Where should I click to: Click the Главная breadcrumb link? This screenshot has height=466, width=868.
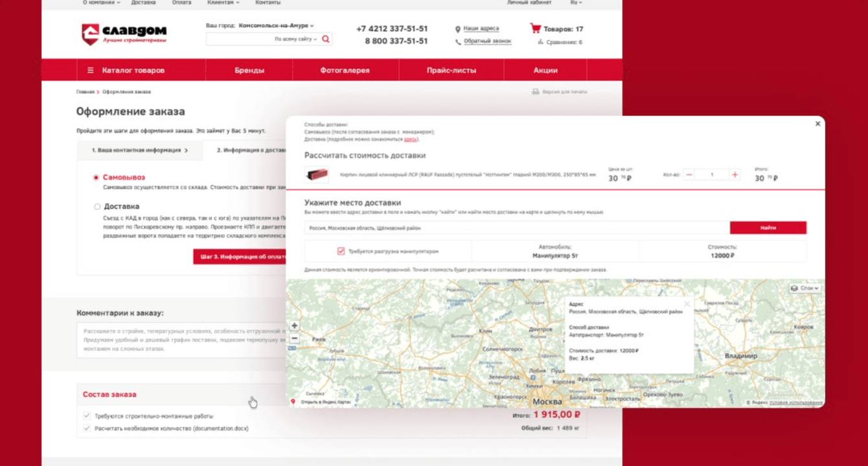pyautogui.click(x=85, y=92)
